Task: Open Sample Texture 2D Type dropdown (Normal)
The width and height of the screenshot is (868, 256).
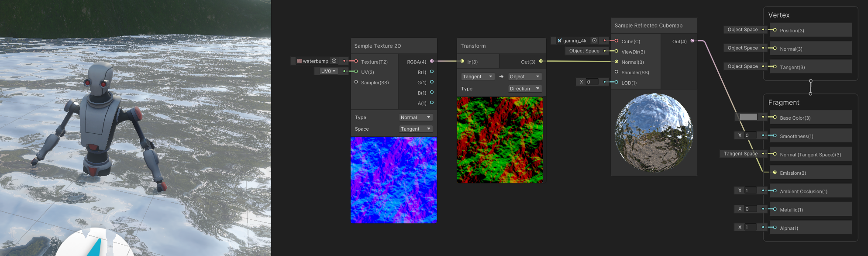Action: click(416, 117)
